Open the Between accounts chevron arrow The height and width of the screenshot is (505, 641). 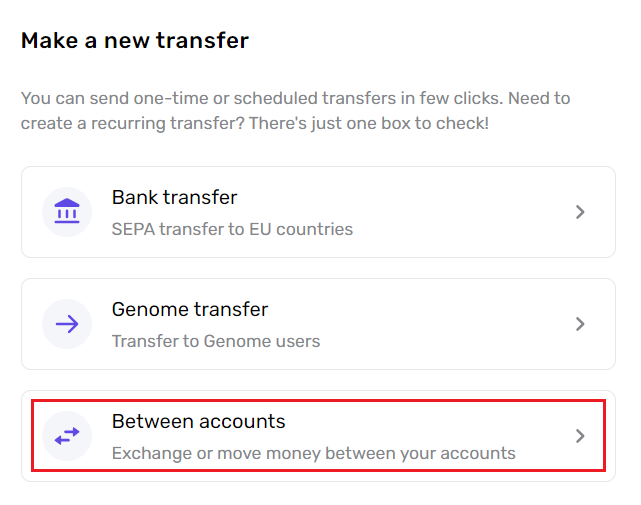[x=580, y=436]
